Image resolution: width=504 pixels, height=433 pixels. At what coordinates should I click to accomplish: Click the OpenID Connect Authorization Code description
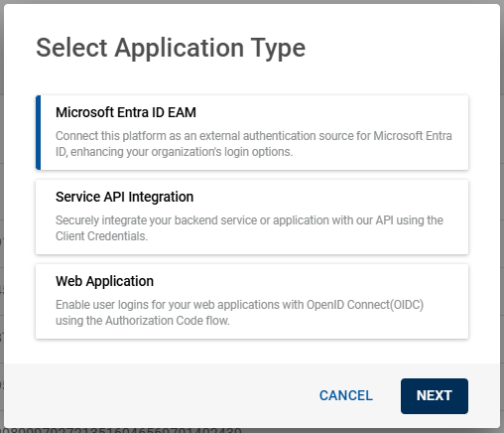(239, 313)
